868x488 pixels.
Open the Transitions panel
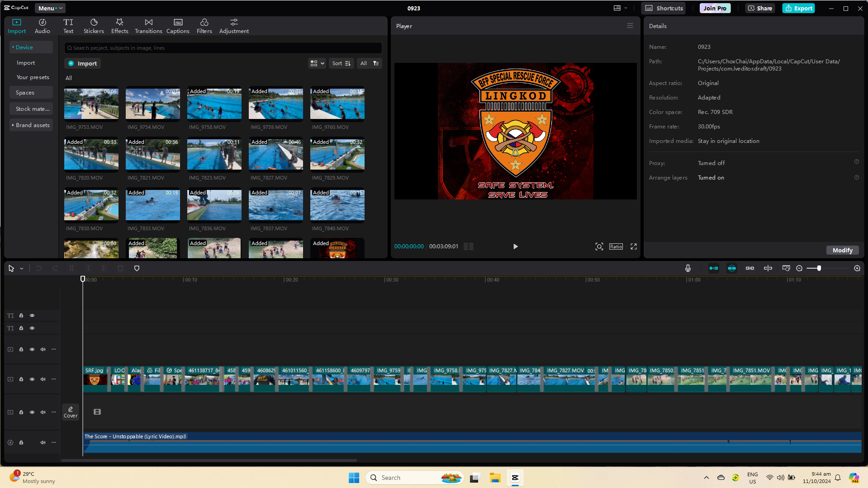(148, 26)
